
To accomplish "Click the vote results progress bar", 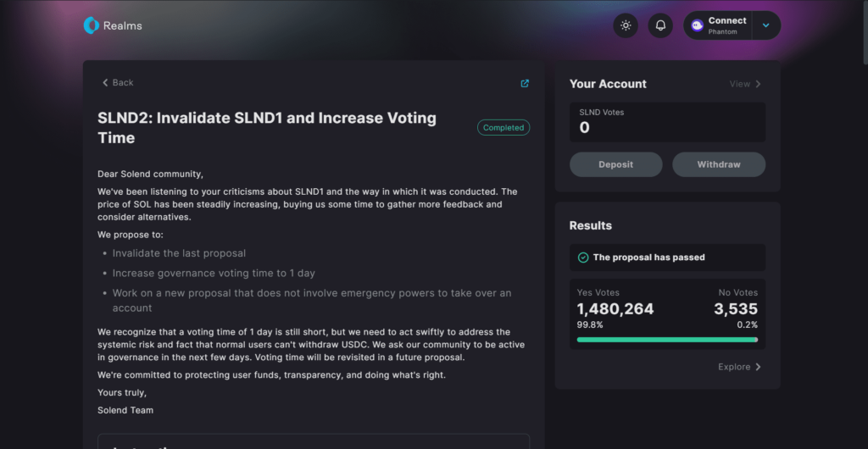I will coord(668,340).
